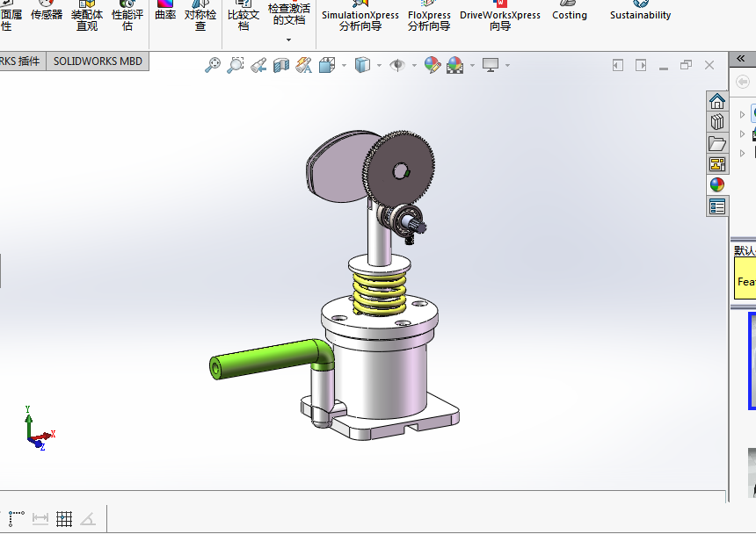Click the View Settings monitor icon
The image size is (756, 534).
pyautogui.click(x=491, y=65)
